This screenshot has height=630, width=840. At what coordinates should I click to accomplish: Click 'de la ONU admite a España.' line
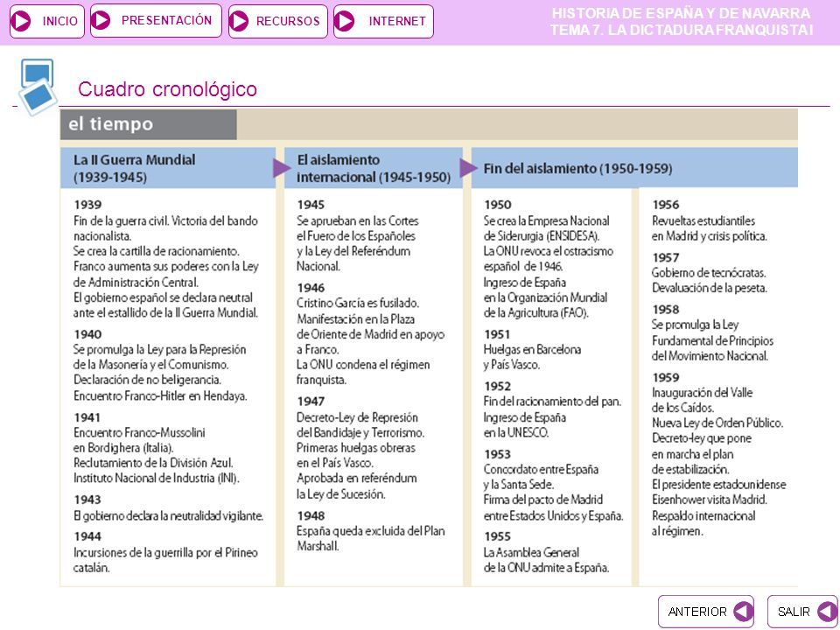coord(546,568)
